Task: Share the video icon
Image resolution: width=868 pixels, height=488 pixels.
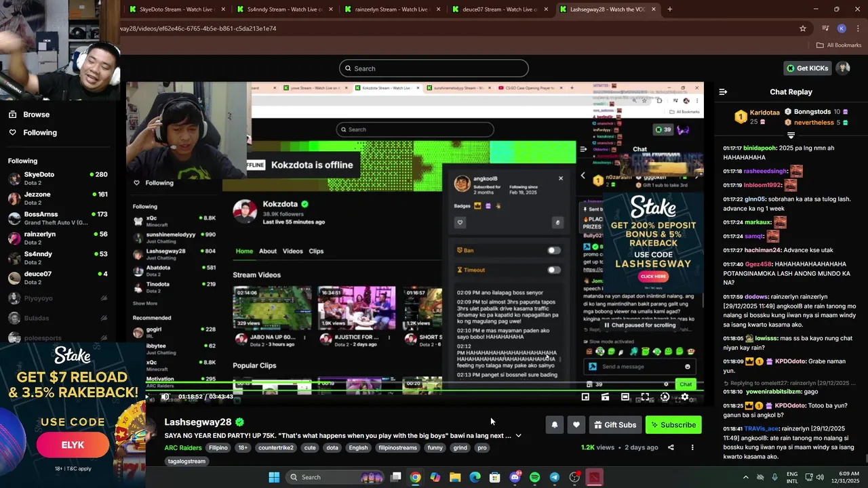Action: click(x=671, y=447)
